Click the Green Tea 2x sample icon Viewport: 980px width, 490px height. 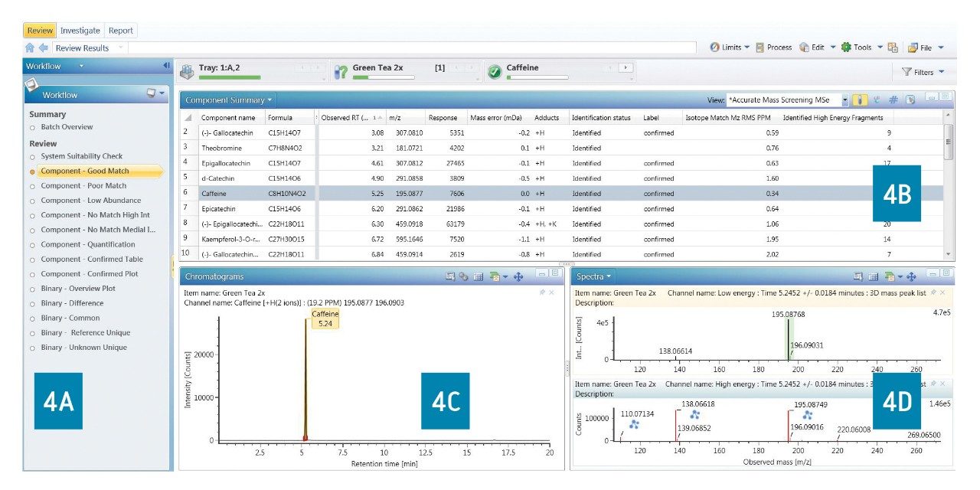coord(341,71)
